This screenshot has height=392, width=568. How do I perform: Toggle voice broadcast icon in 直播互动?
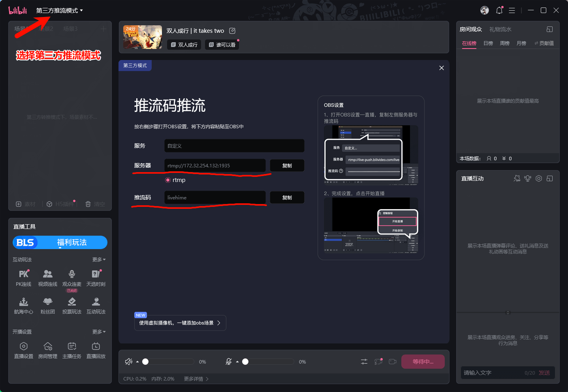tap(528, 178)
